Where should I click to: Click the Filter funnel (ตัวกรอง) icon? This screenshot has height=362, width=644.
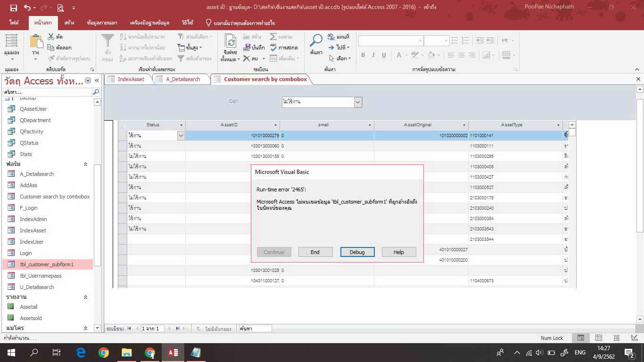(x=108, y=41)
